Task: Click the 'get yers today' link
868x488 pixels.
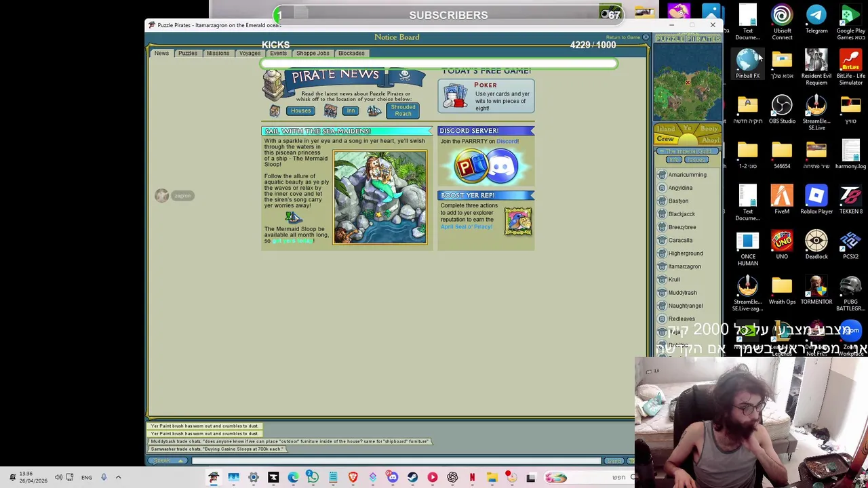Action: point(292,241)
